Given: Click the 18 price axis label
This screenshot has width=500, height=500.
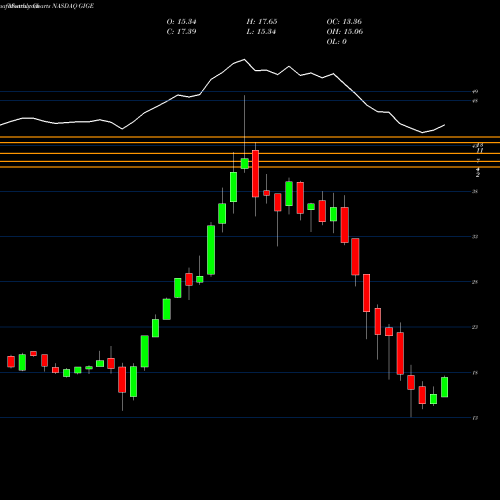Looking at the screenshot, I should (x=475, y=373).
